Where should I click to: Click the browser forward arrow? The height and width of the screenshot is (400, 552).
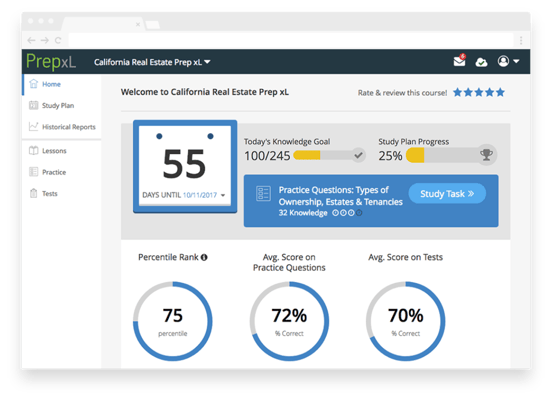[44, 40]
